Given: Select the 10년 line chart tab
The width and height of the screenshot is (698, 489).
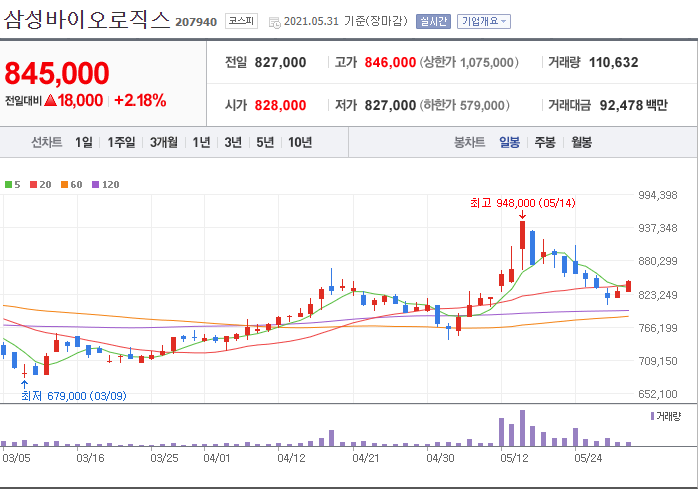Looking at the screenshot, I should 300,143.
